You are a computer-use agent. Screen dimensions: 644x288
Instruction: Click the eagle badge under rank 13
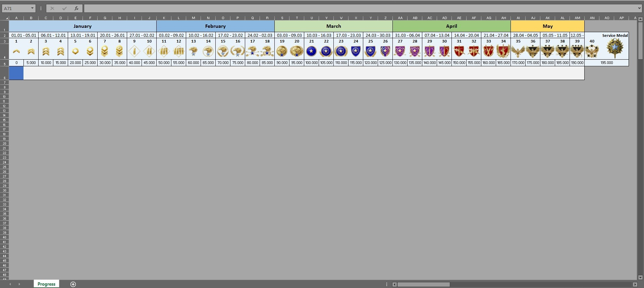tap(193, 51)
